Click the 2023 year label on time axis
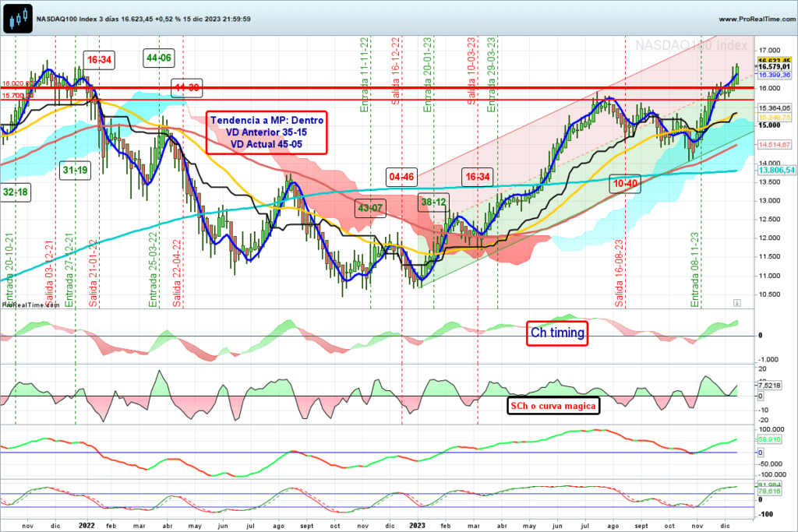 [x=418, y=526]
